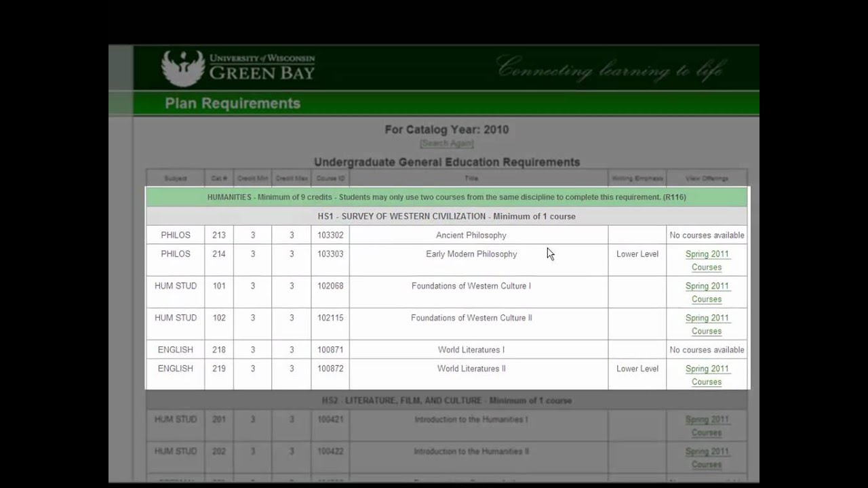Click catalog number 101
The image size is (868, 488).
point(219,286)
